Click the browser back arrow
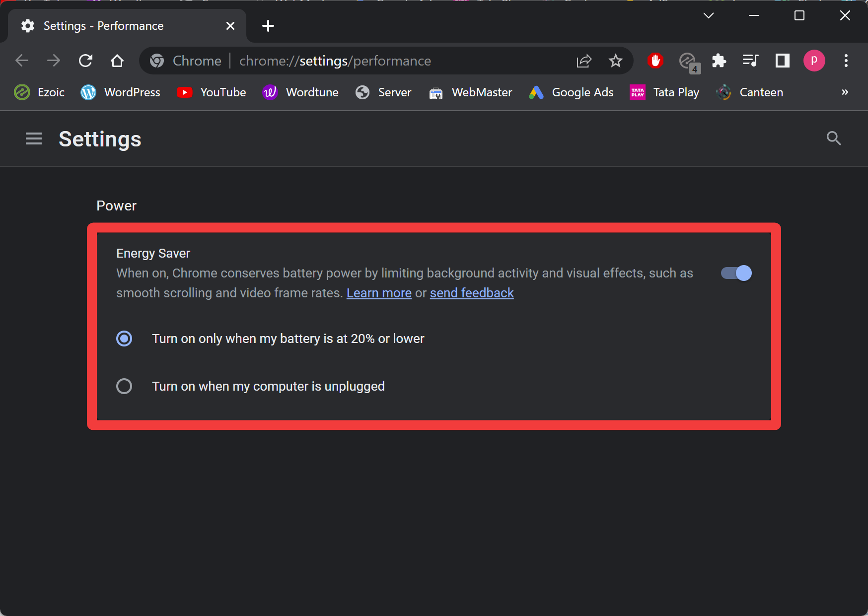868x616 pixels. tap(22, 61)
